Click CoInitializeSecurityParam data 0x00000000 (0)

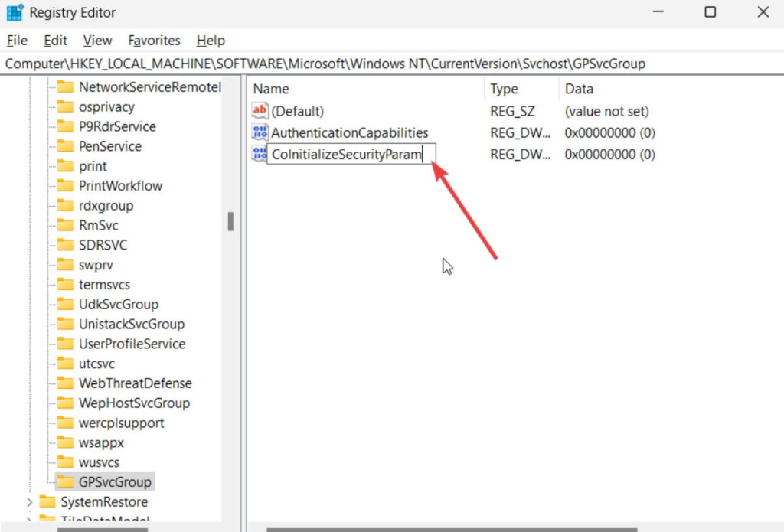609,155
